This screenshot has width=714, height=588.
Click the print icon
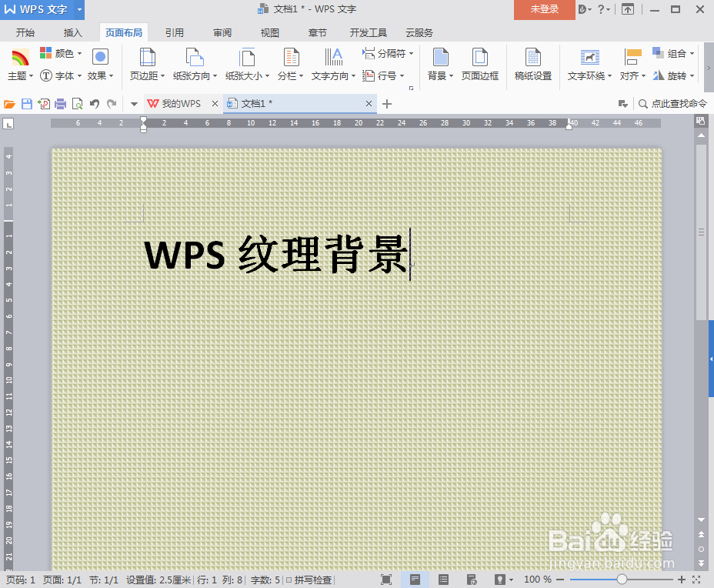pos(61,105)
